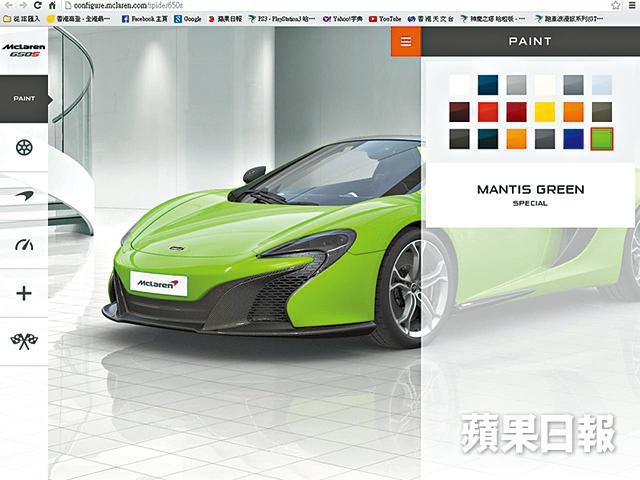The width and height of the screenshot is (640, 480).
Task: Pick the olive khaki paint swatch
Action: click(602, 112)
